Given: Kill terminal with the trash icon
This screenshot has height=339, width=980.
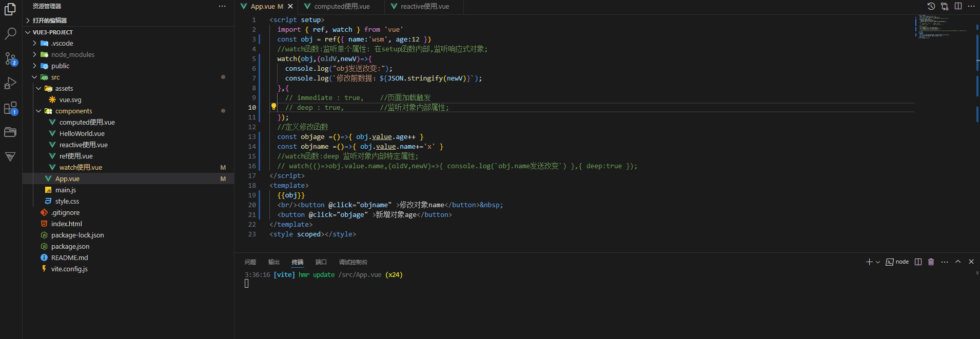Looking at the screenshot, I should coord(931,262).
